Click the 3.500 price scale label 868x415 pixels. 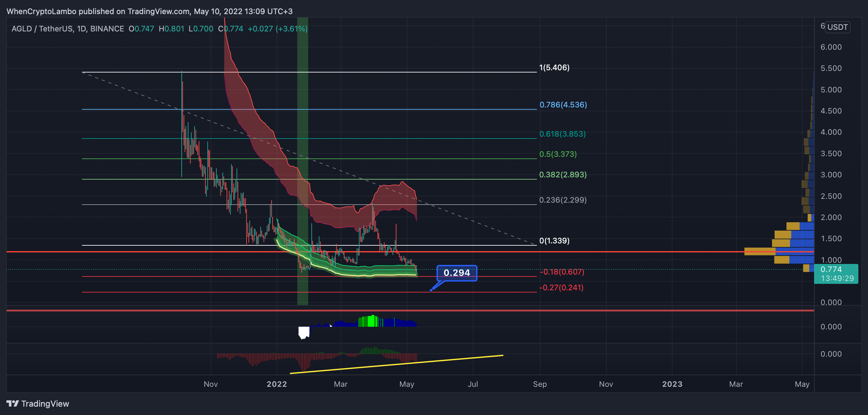click(831, 154)
